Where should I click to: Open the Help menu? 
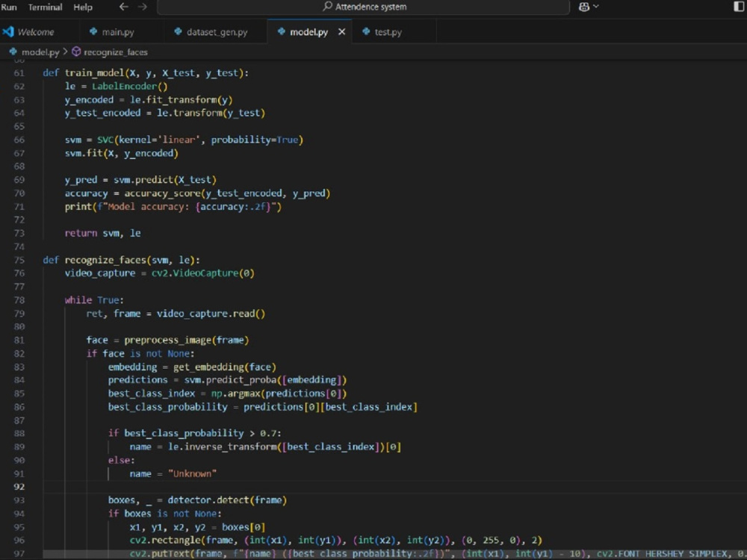(x=83, y=7)
